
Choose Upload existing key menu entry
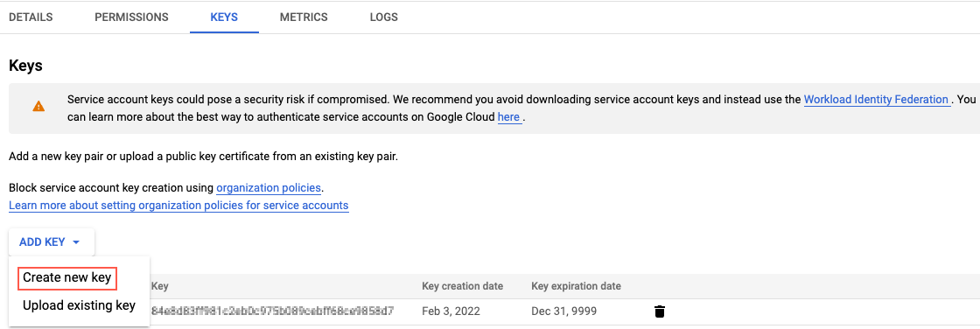click(x=79, y=306)
